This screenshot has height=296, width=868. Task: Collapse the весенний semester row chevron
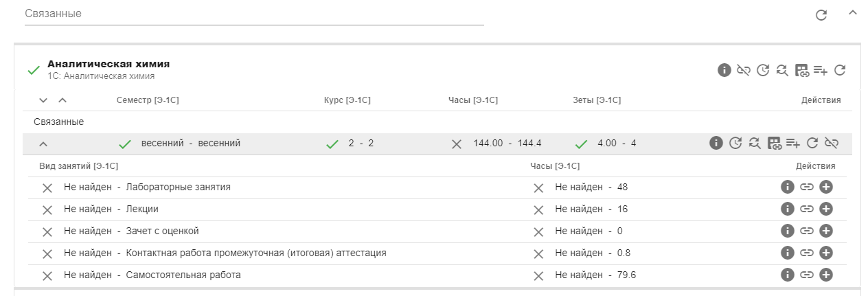43,144
